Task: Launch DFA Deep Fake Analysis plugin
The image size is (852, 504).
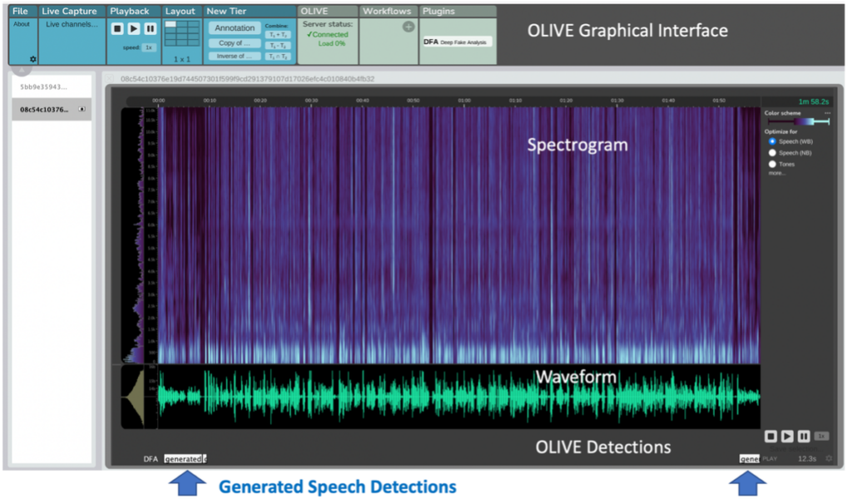Action: (457, 42)
